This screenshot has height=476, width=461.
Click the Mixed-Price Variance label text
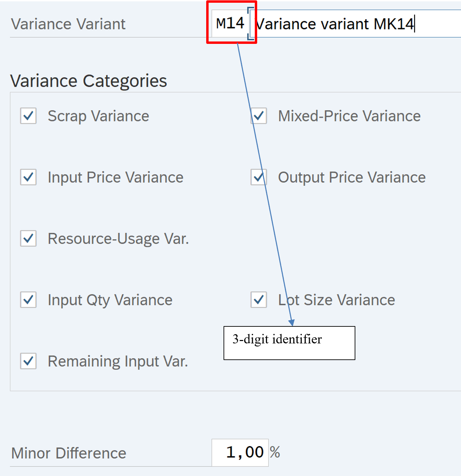coord(349,116)
